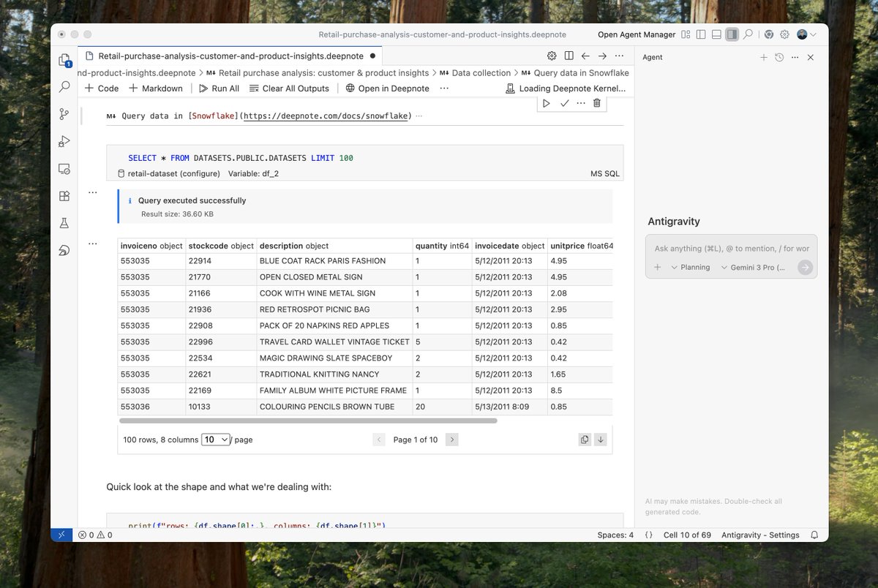
Task: Open the Extensions view
Action: tap(64, 196)
